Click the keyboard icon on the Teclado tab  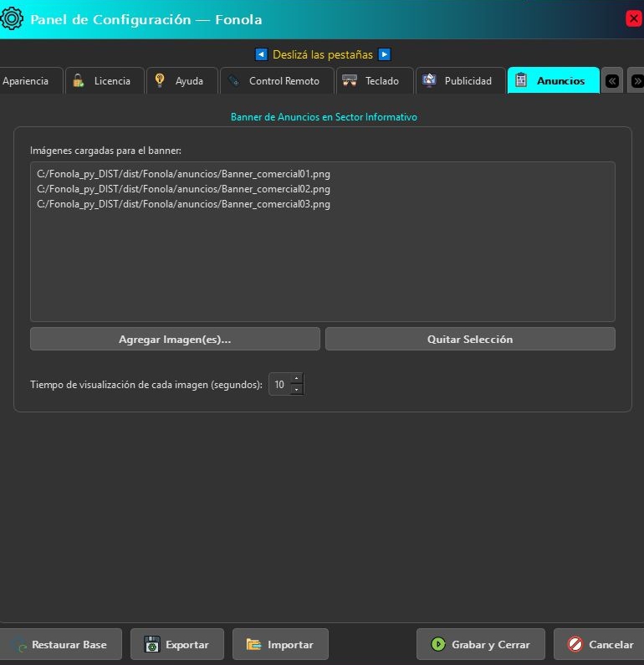click(x=350, y=80)
